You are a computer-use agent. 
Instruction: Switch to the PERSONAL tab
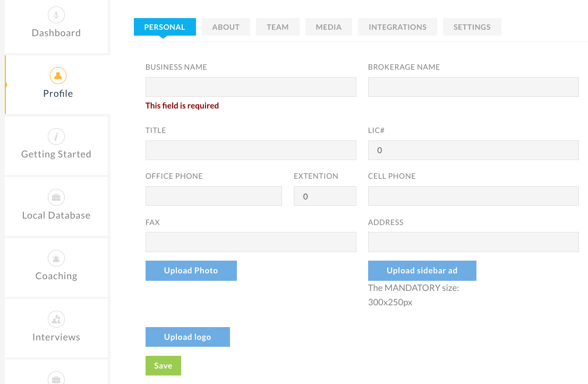pyautogui.click(x=165, y=27)
